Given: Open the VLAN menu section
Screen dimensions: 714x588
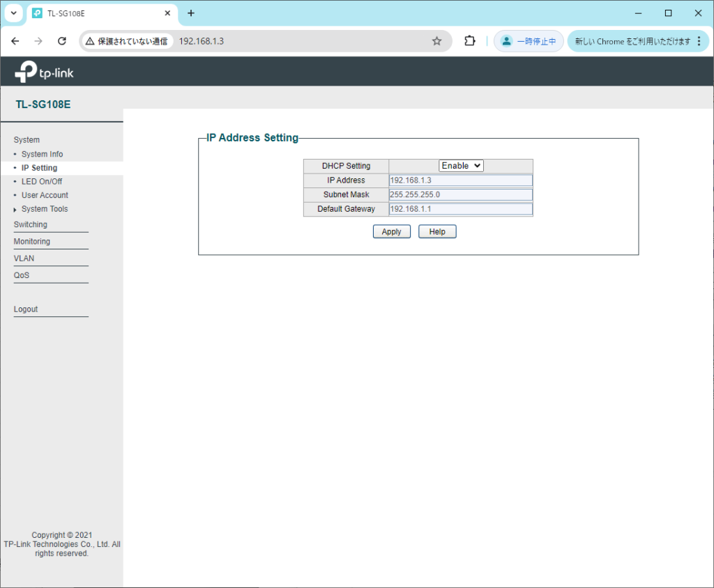Looking at the screenshot, I should tap(24, 258).
